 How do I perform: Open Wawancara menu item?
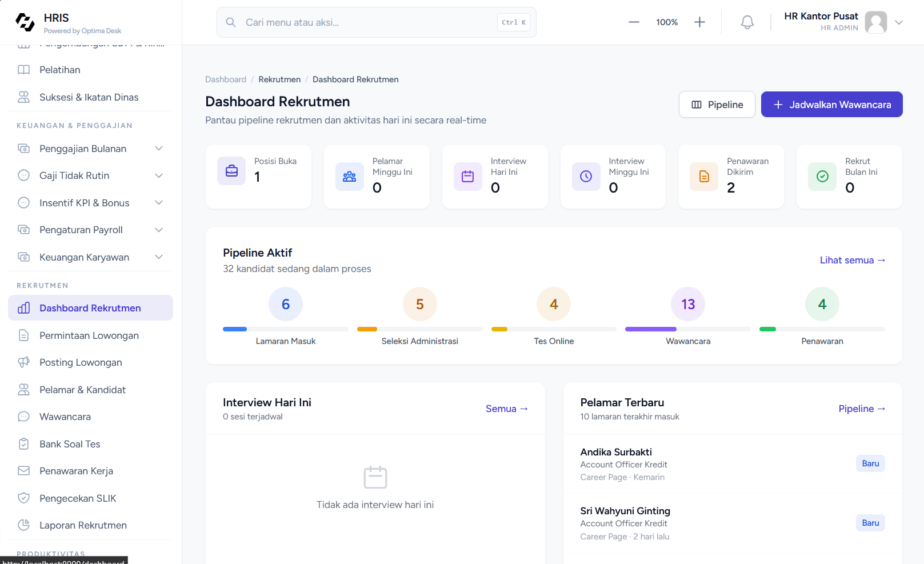point(91,417)
